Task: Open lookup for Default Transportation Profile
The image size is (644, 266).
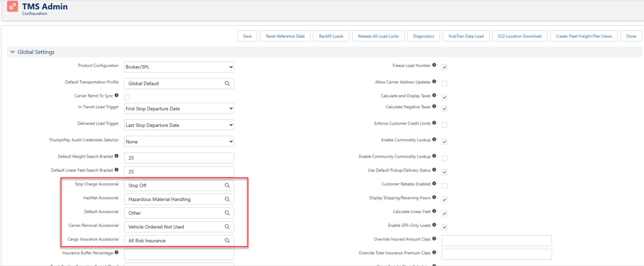Action: (x=227, y=83)
